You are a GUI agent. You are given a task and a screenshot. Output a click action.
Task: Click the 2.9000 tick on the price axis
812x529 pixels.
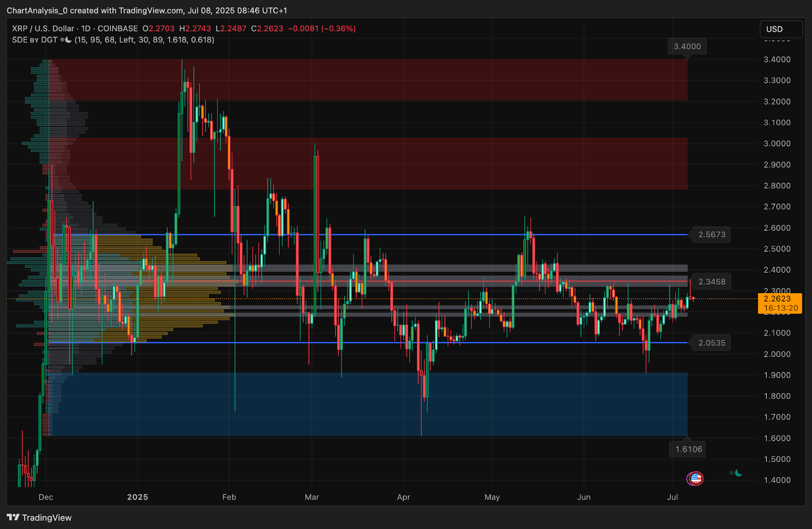[777, 164]
